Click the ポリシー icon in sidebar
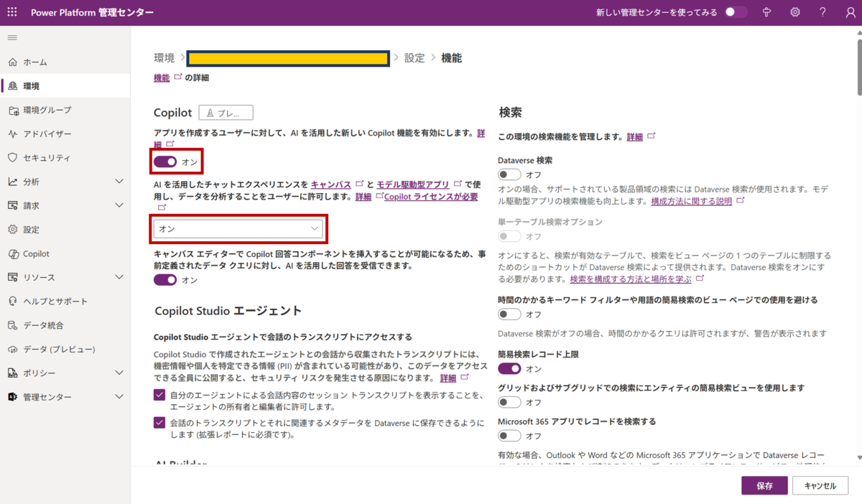The image size is (862, 504). click(12, 373)
